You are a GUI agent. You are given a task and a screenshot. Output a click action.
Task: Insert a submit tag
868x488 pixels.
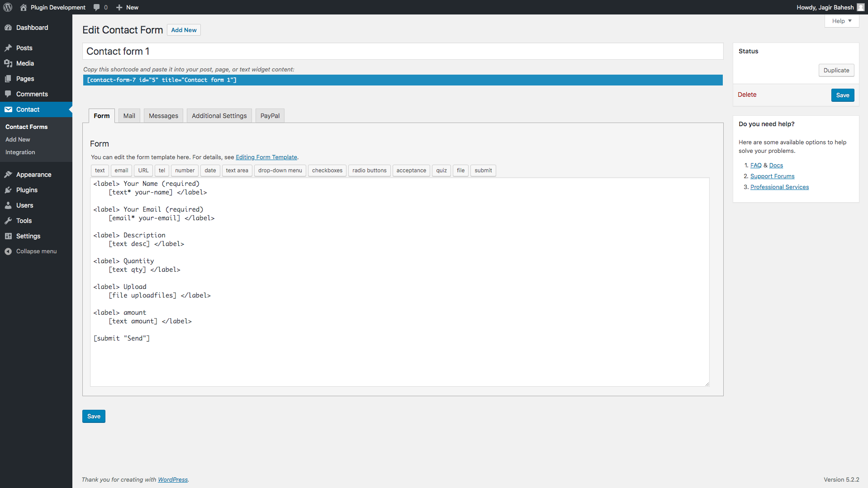pyautogui.click(x=483, y=171)
